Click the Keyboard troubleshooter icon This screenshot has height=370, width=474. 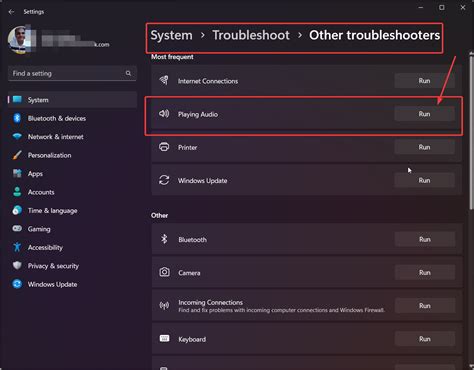tap(164, 339)
